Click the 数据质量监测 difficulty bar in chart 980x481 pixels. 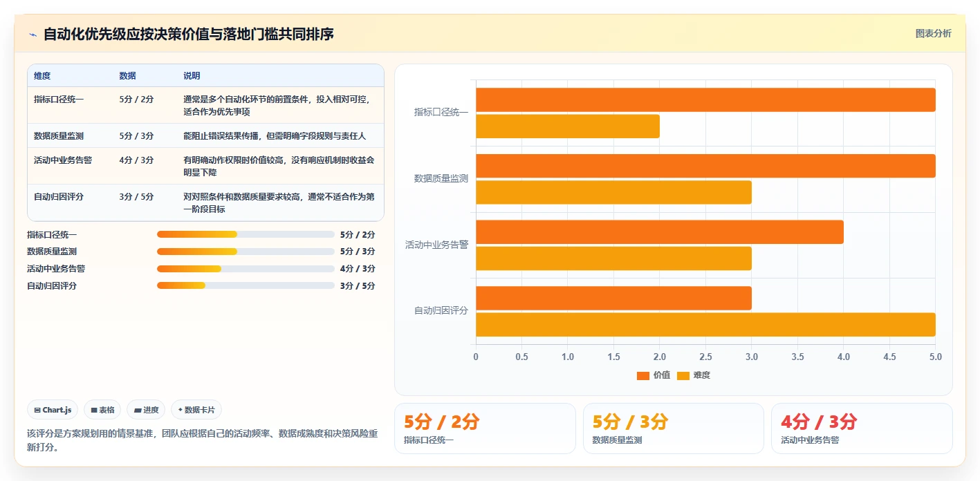613,192
